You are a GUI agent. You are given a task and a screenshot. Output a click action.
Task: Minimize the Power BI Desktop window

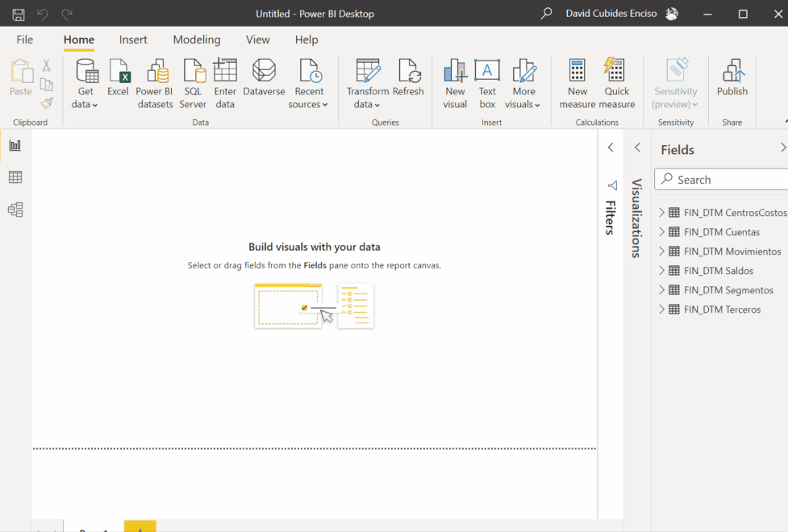pyautogui.click(x=707, y=14)
